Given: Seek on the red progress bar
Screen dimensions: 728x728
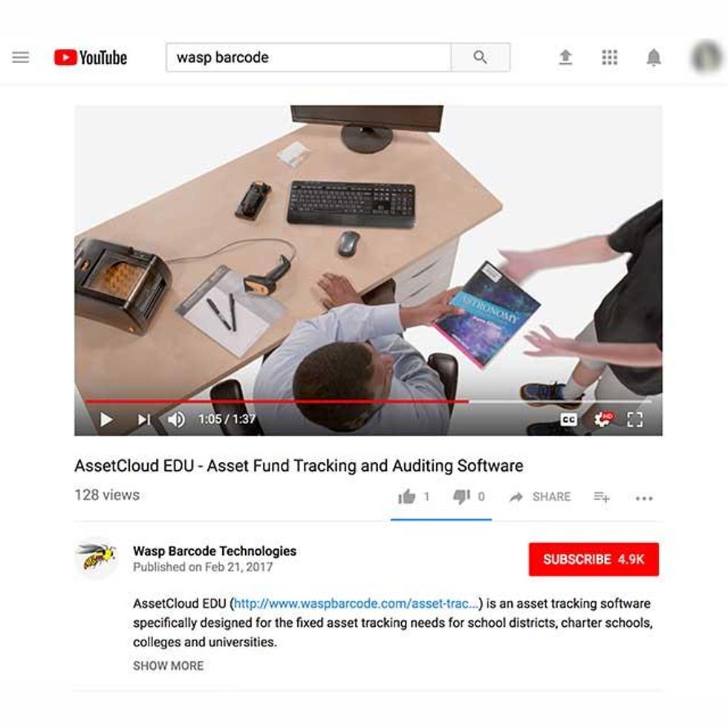Looking at the screenshot, I should (368, 400).
